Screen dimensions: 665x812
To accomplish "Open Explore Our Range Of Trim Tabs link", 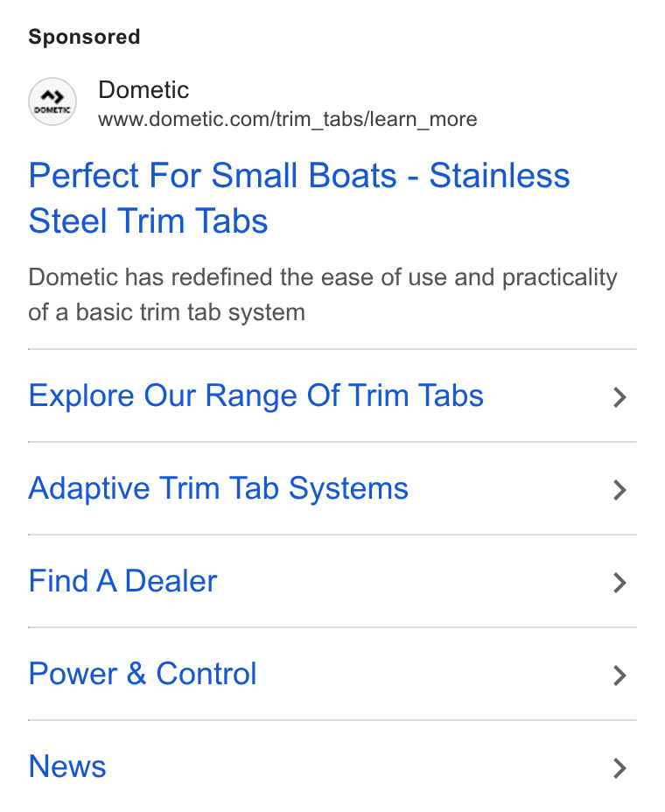I will 255,396.
